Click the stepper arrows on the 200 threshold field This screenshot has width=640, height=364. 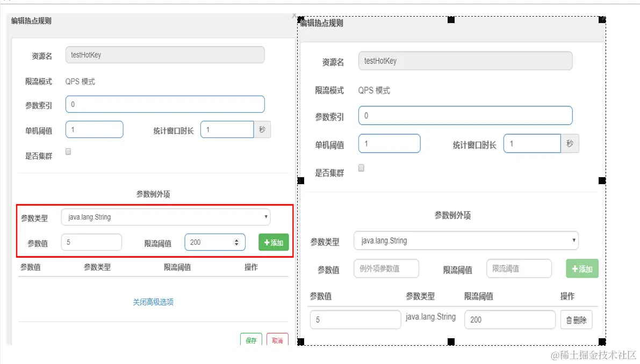[x=236, y=242]
